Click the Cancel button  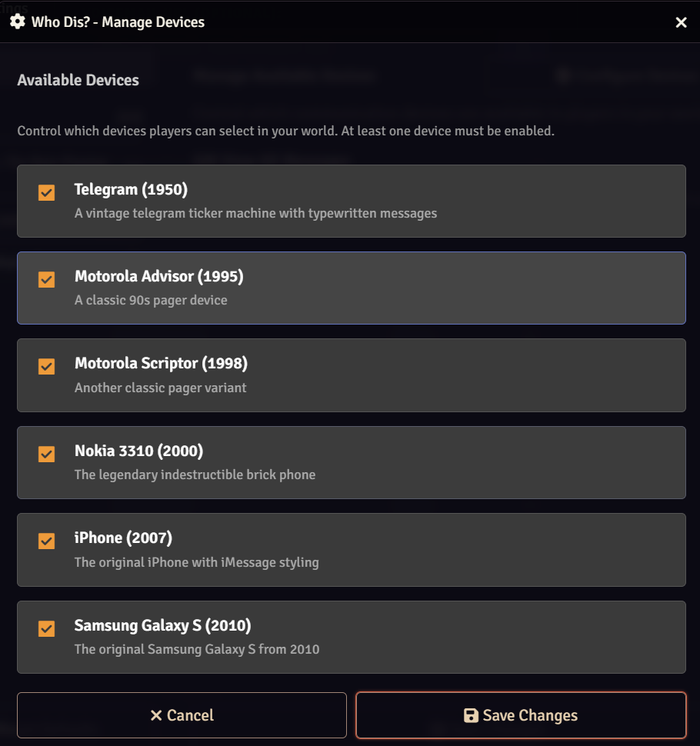182,715
